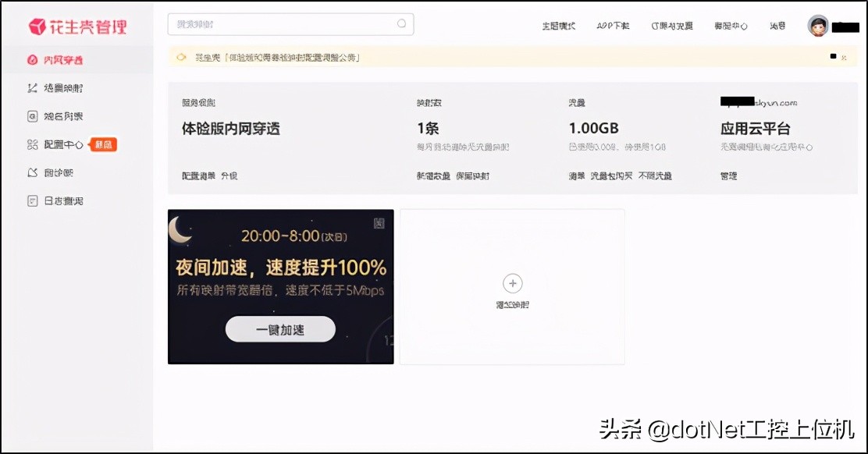Viewport: 868px width, 454px height.
Task: Click 管理 under 应用云平台
Action: pos(727,176)
